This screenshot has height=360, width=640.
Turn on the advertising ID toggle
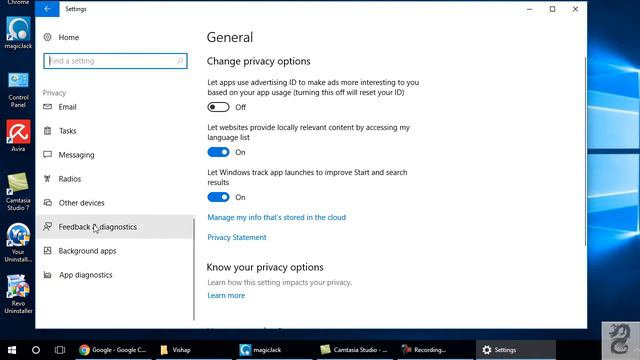(218, 107)
